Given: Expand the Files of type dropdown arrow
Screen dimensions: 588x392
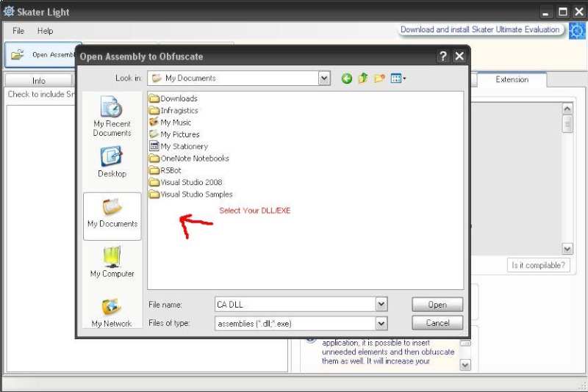Looking at the screenshot, I should coord(381,323).
